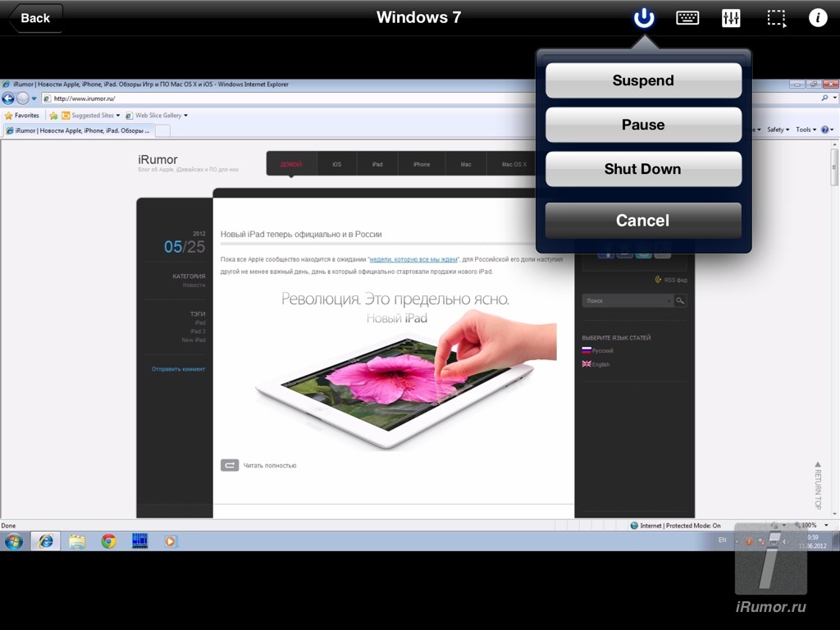Click Читать полностью link text
The height and width of the screenshot is (630, 840).
[269, 466]
